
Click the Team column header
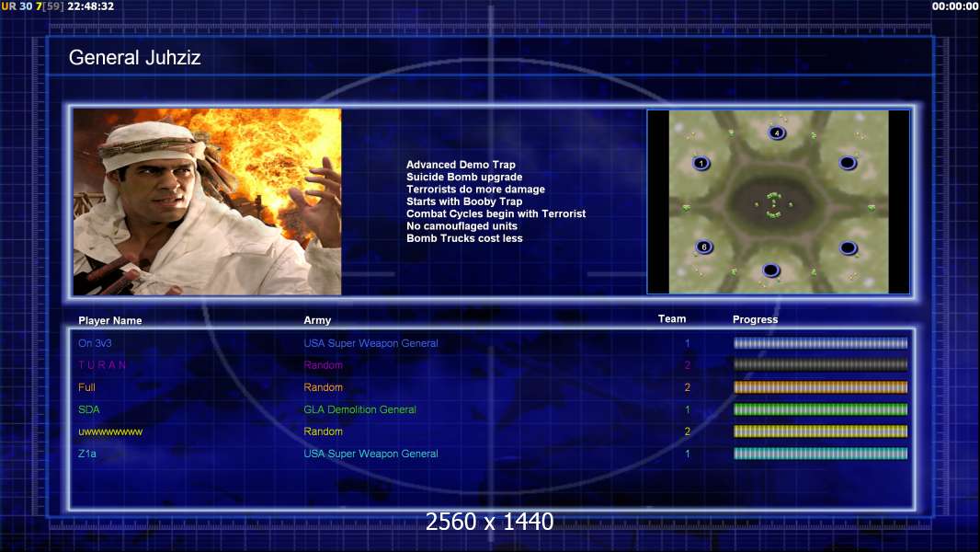pyautogui.click(x=672, y=319)
